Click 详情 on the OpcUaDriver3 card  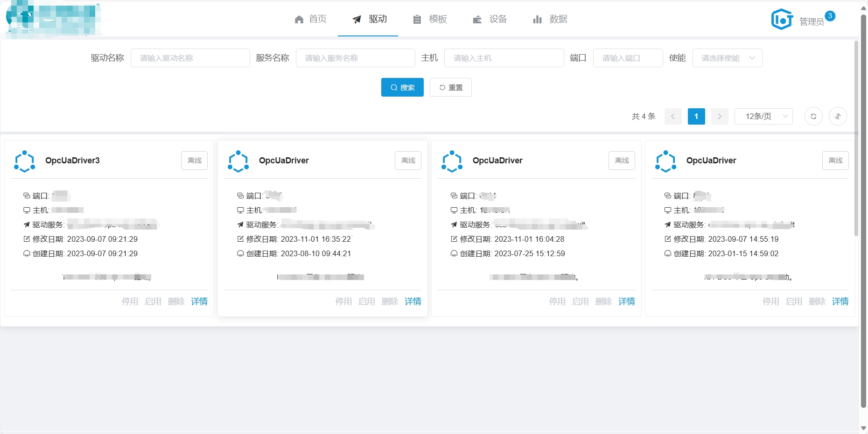click(x=199, y=301)
